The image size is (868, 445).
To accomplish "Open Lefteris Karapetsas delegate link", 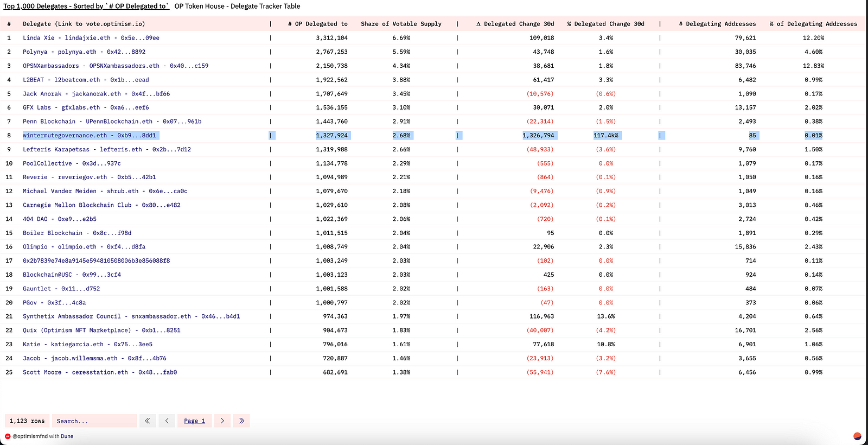I will 107,149.
